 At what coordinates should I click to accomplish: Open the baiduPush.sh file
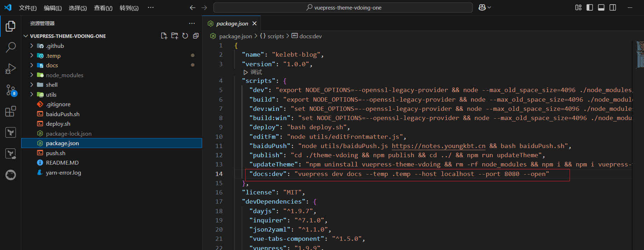tap(63, 114)
